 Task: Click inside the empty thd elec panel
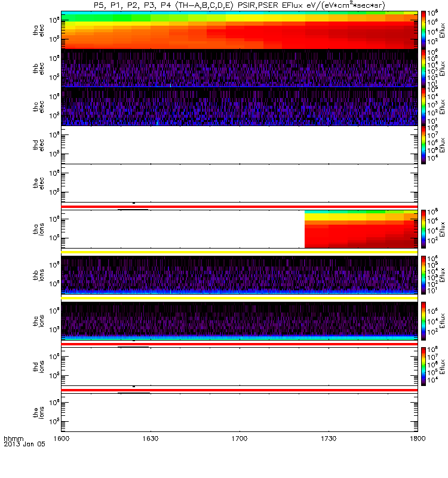pos(240,145)
